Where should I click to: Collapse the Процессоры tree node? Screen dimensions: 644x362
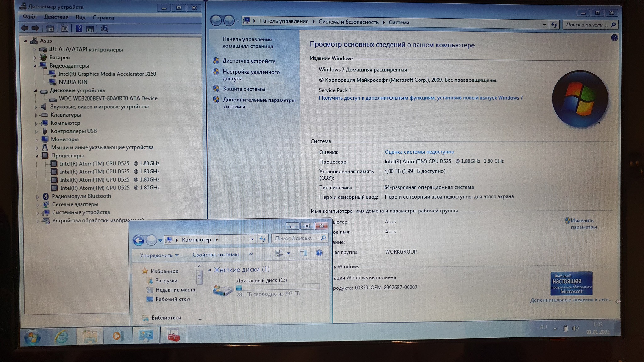37,156
